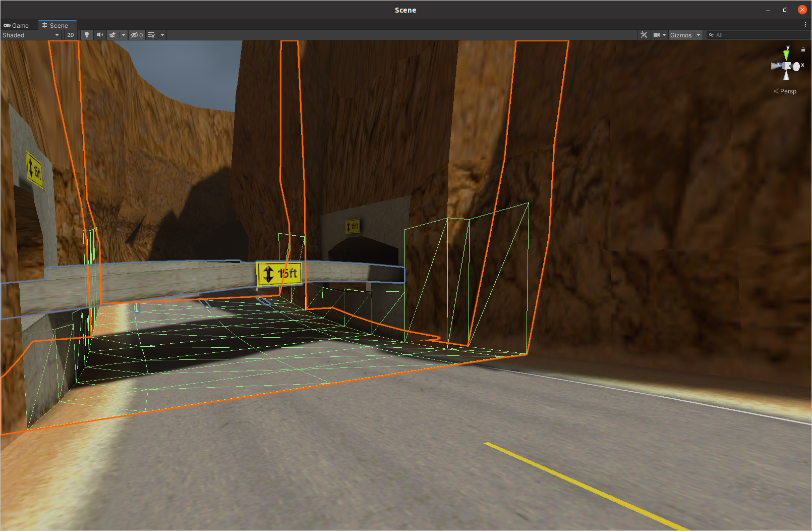Click the customize tool settings wrench icon
812x531 pixels.
(x=644, y=34)
